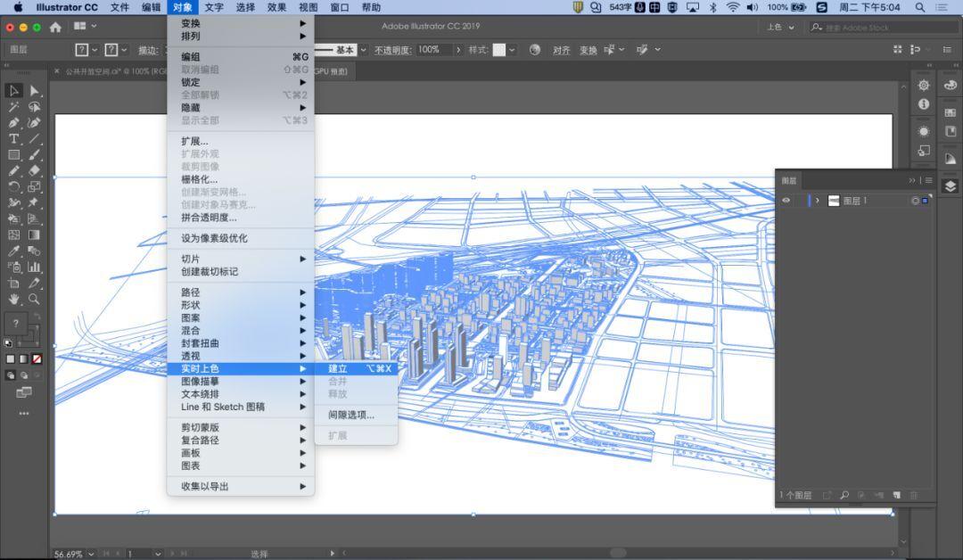963x560 pixels.
Task: Select the Rectangle tool
Action: [x=14, y=155]
